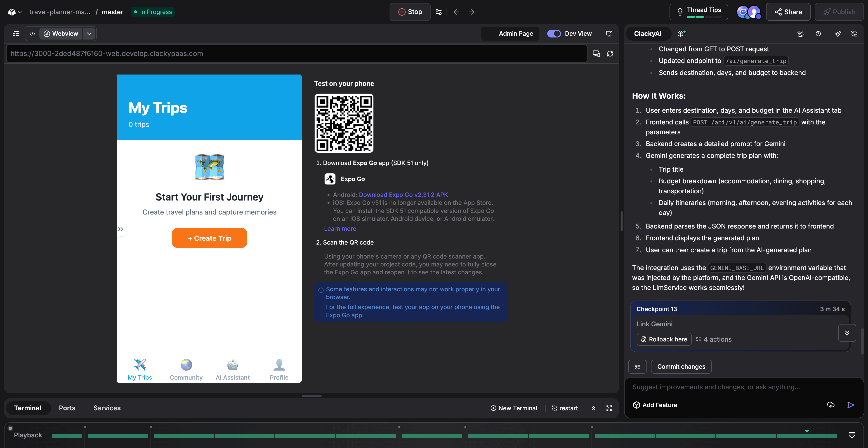
Task: Switch to code editor view icon
Action: coord(32,33)
